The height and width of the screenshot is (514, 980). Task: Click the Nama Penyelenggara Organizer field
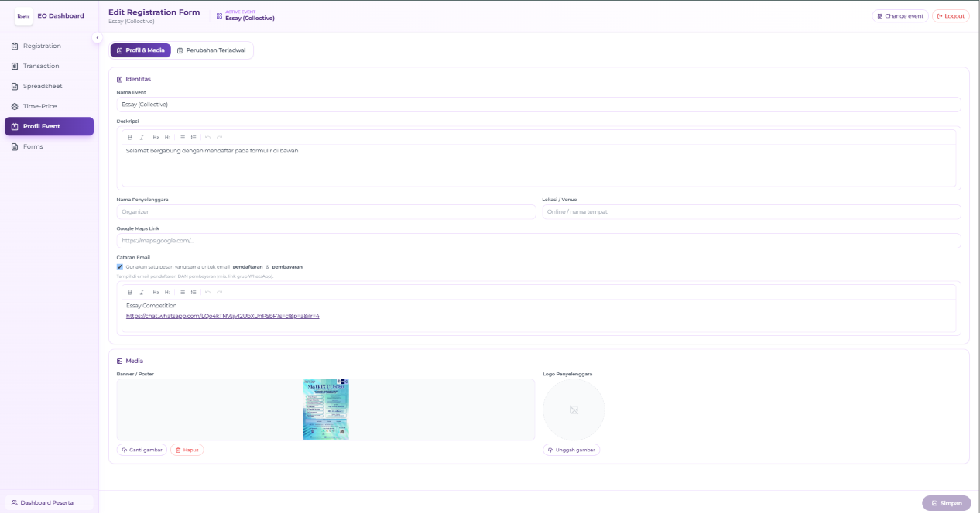(x=326, y=211)
